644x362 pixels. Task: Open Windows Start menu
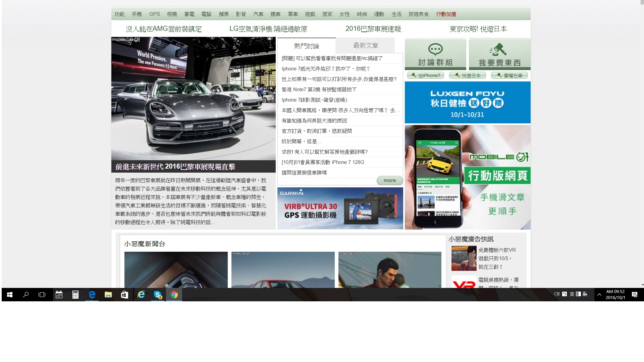point(10,295)
